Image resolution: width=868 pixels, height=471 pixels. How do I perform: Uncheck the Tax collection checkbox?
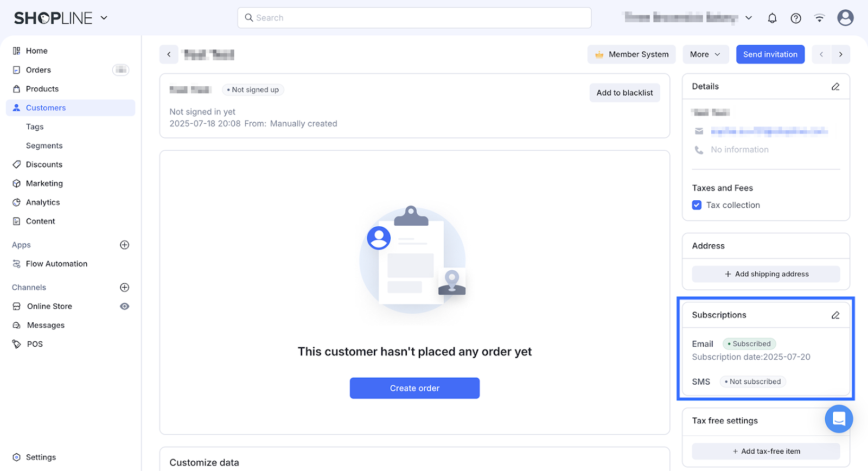(x=697, y=205)
